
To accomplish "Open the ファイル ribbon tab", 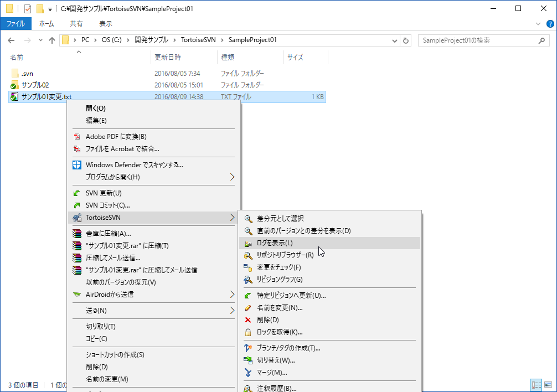I will click(16, 24).
